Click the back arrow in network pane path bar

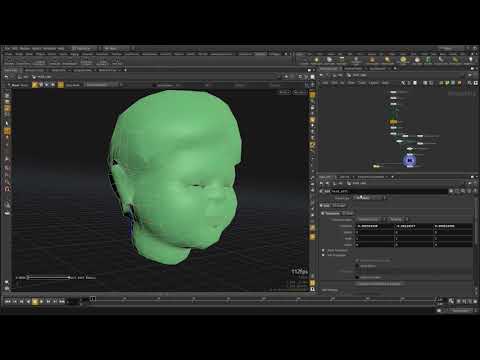(x=321, y=75)
